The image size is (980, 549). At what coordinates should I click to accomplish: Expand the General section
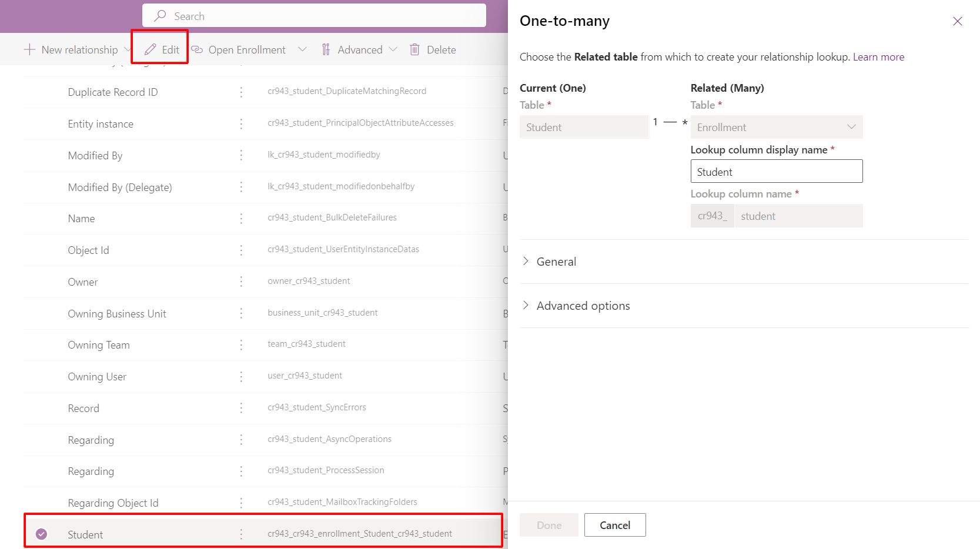click(x=526, y=262)
